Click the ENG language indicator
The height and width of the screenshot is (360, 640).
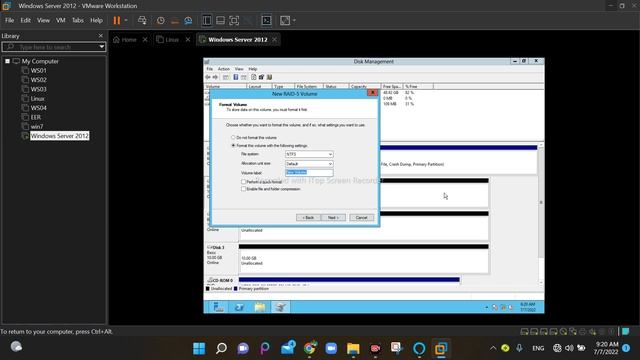click(538, 348)
